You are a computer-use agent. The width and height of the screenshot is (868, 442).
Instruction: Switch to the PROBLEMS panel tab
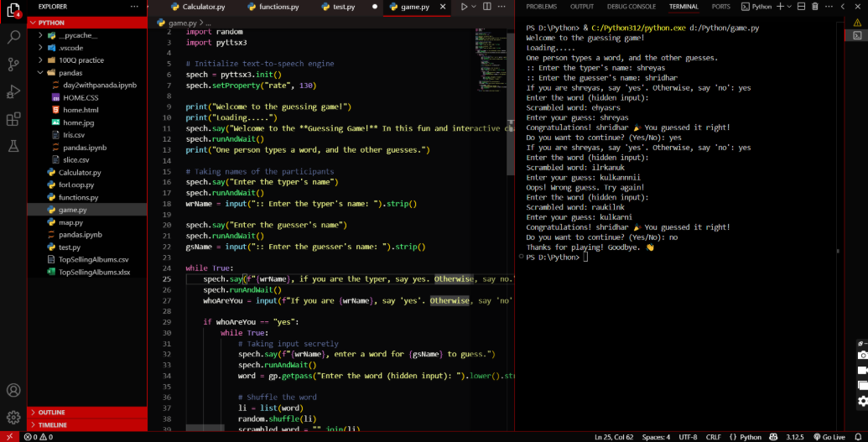pos(541,7)
